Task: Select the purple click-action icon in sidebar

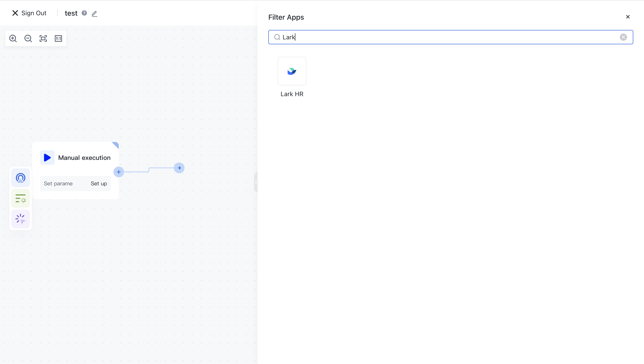Action: tap(21, 219)
